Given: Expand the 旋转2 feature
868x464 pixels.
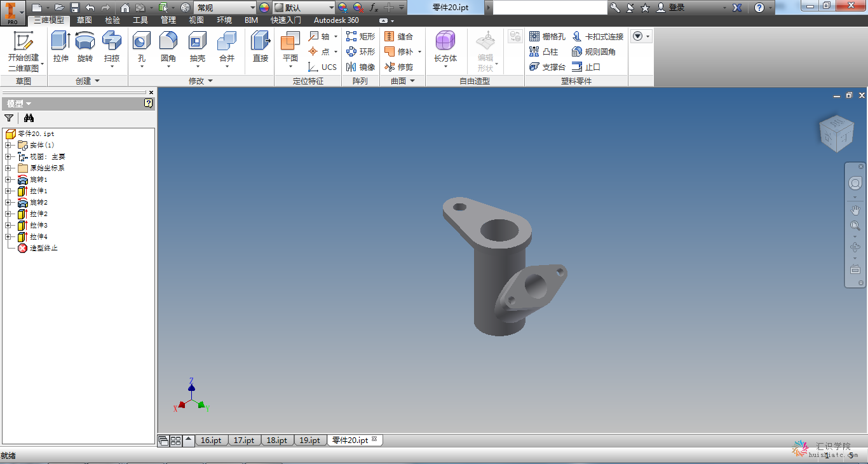Looking at the screenshot, I should 8,202.
